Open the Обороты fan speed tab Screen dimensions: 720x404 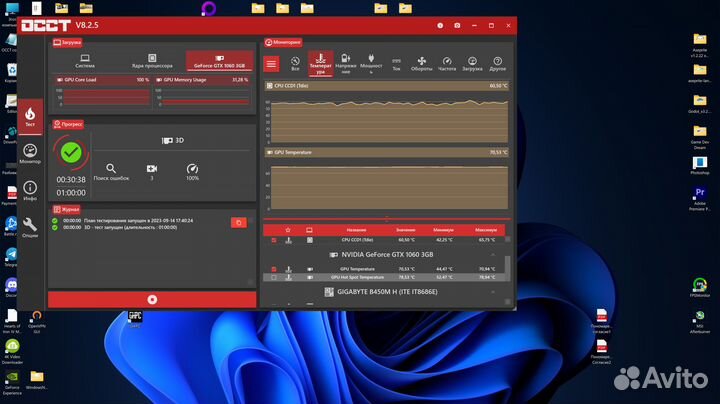pos(422,64)
